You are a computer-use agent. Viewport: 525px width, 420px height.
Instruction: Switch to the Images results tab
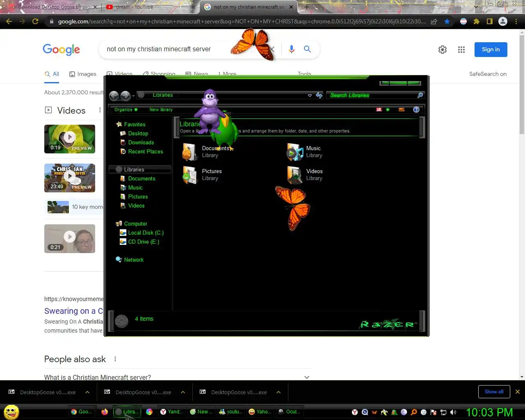[x=83, y=74]
